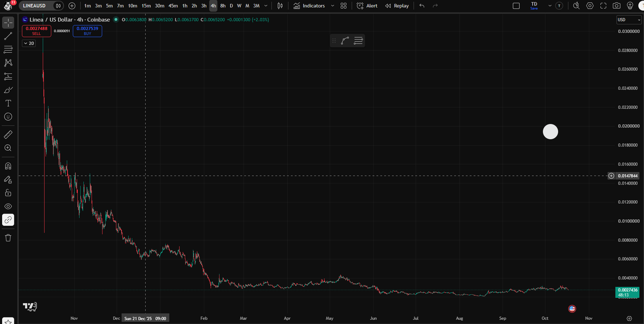This screenshot has height=324, width=644.
Task: Switch to the 1h timeframe
Action: tap(185, 5)
